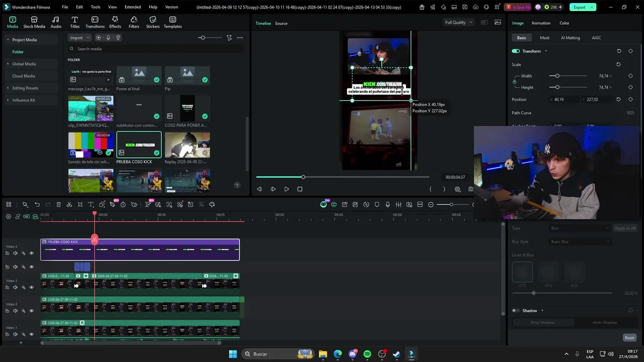Open the Export dropdown arrow
The height and width of the screenshot is (362, 644).
tap(592, 7)
